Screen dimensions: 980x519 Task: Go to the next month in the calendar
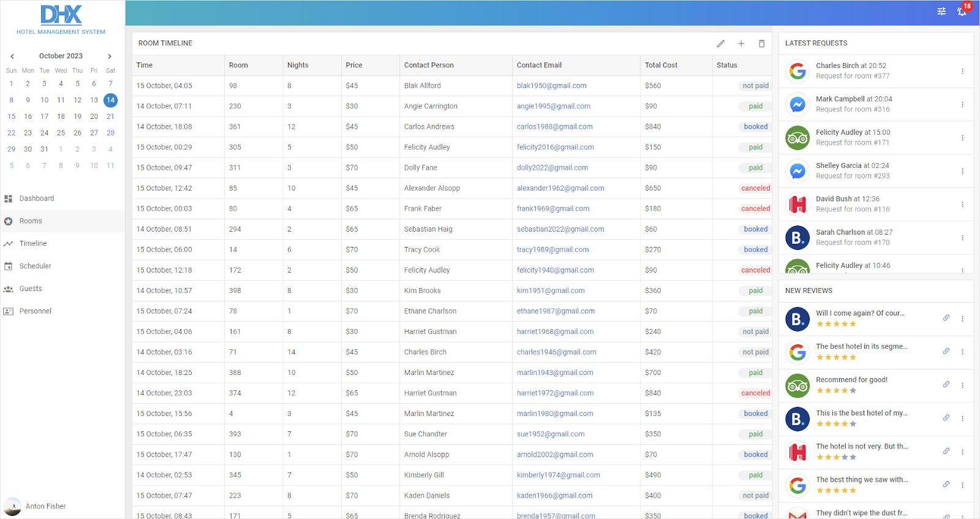click(x=110, y=56)
